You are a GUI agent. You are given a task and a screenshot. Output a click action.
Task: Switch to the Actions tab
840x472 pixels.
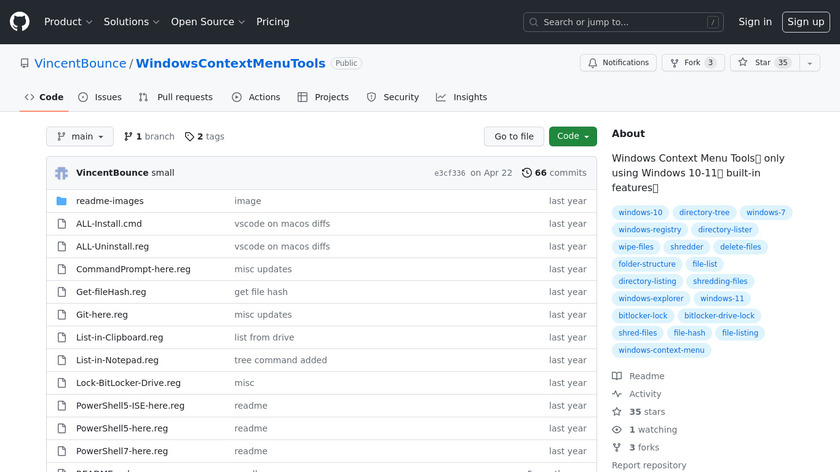256,97
